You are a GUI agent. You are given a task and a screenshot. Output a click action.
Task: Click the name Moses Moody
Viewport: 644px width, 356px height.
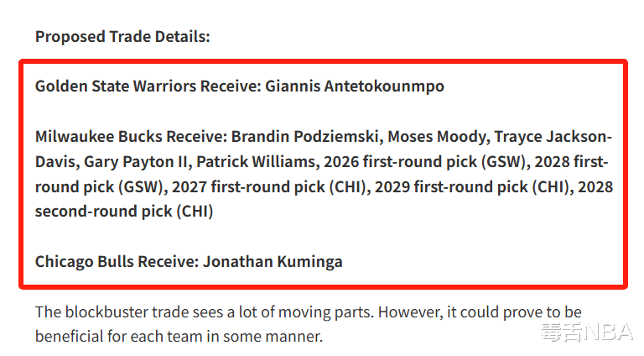[x=437, y=137]
